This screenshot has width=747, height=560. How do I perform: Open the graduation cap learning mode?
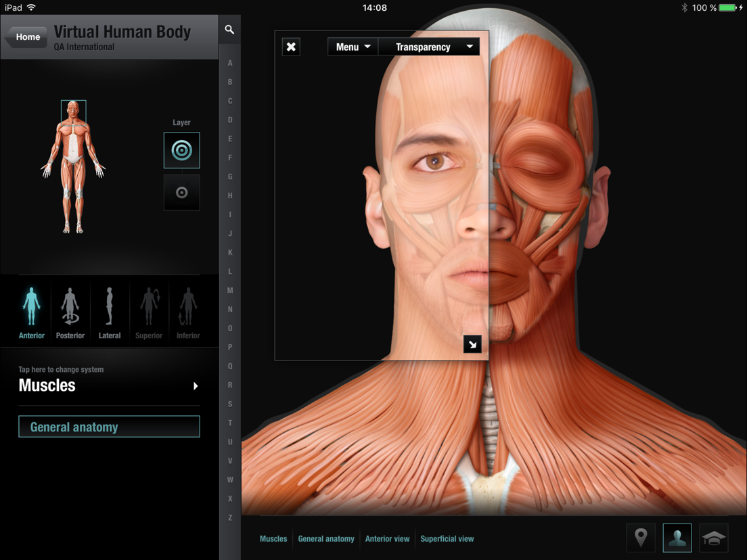(x=715, y=537)
